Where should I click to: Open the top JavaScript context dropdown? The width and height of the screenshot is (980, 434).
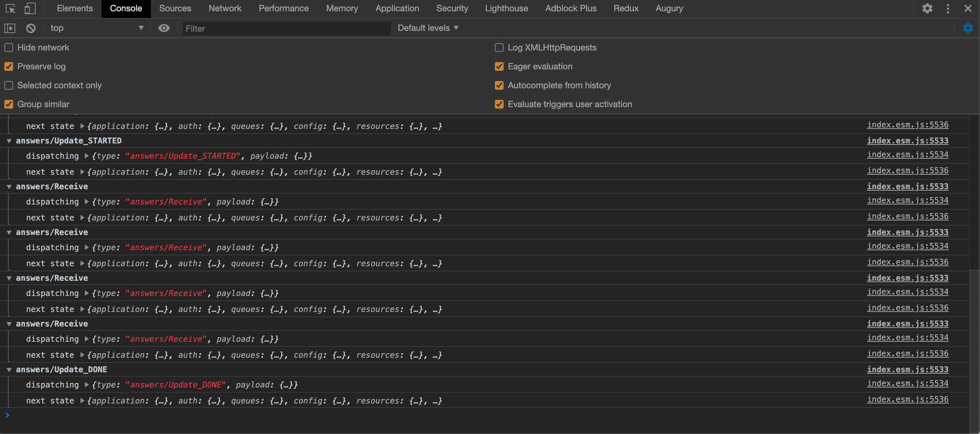click(x=97, y=28)
